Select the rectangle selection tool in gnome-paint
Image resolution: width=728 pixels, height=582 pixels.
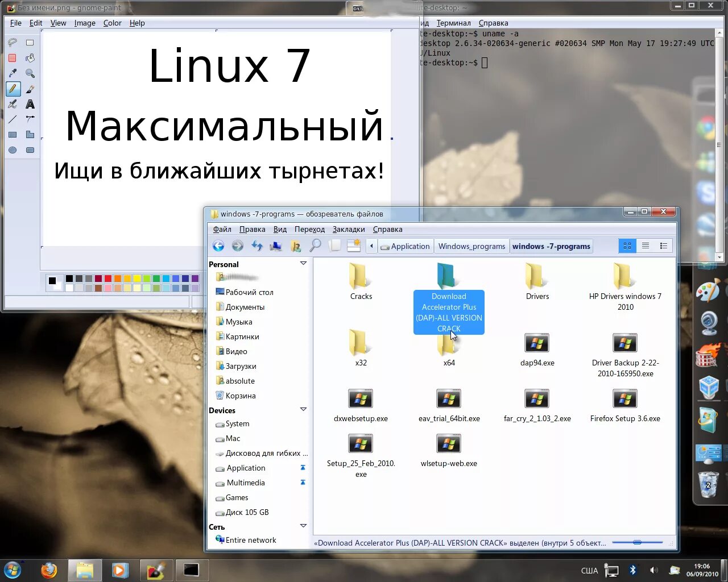point(30,43)
